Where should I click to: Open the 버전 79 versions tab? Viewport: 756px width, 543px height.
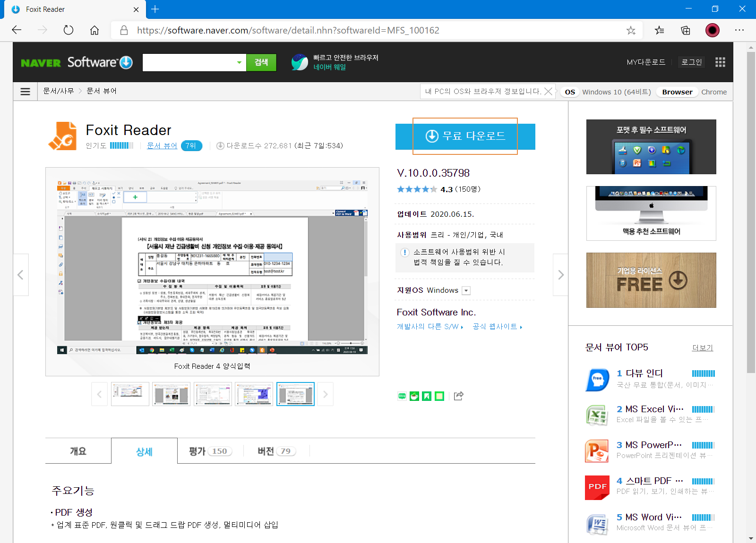(276, 451)
